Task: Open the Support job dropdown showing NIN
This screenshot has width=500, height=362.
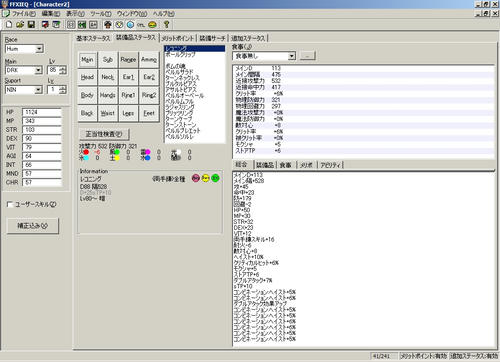Action: [x=38, y=90]
